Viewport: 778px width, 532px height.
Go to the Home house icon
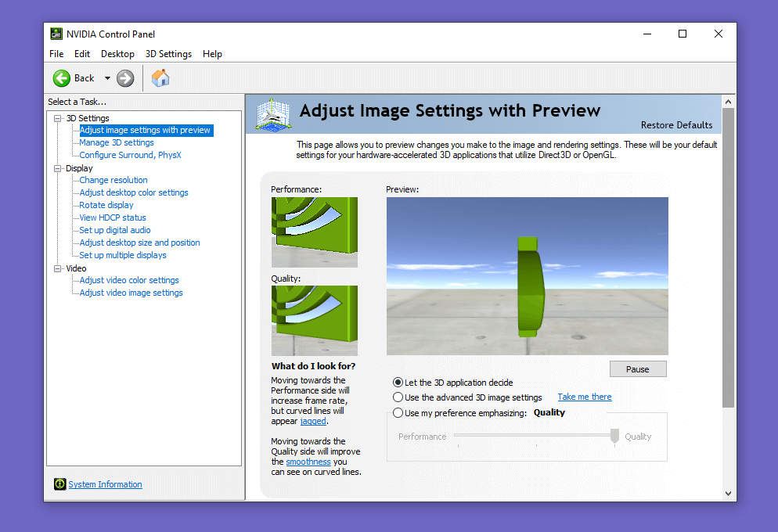[x=160, y=77]
